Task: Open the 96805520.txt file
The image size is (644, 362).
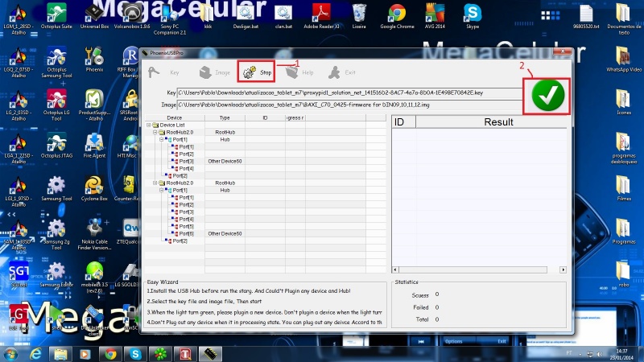Action: click(586, 16)
